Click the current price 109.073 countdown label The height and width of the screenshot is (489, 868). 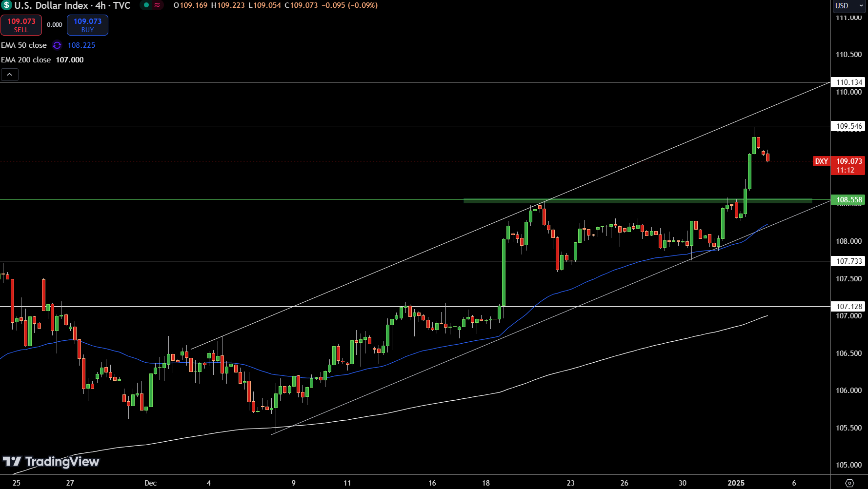(848, 166)
